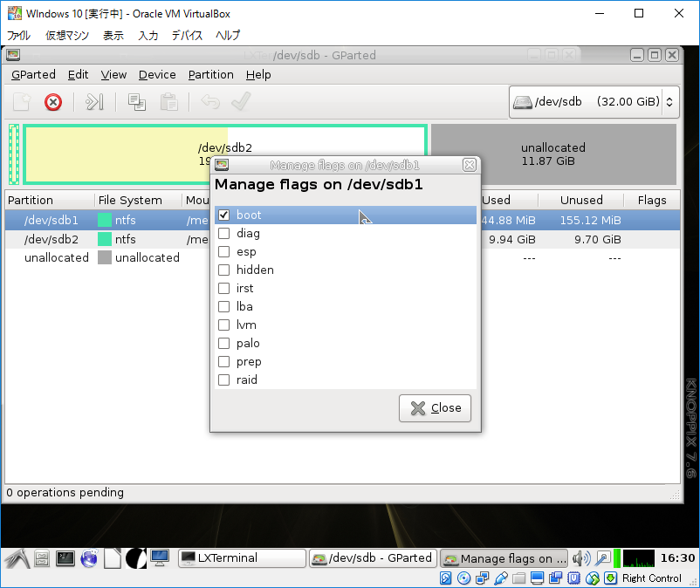Open the web browser globe icon
Image resolution: width=700 pixels, height=588 pixels.
(x=89, y=558)
